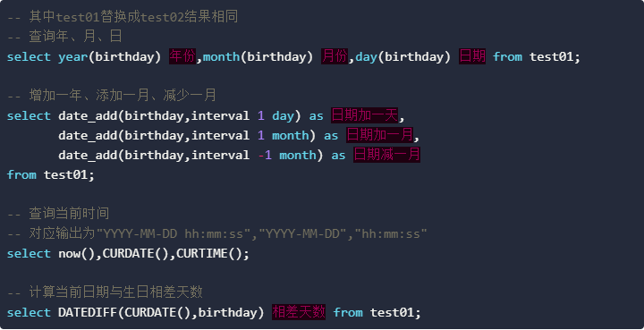Click the alias 日期减一月
The image size is (644, 330).
coord(387,155)
